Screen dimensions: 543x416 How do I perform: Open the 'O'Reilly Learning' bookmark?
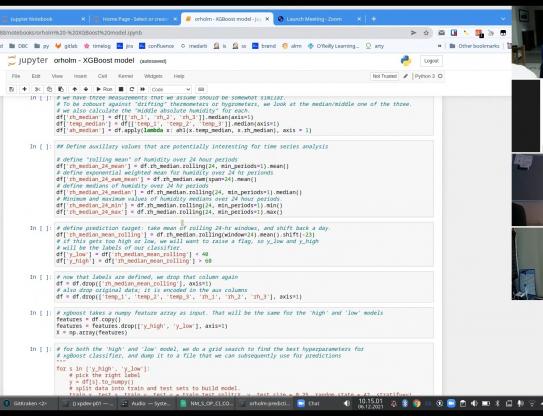click(x=333, y=46)
